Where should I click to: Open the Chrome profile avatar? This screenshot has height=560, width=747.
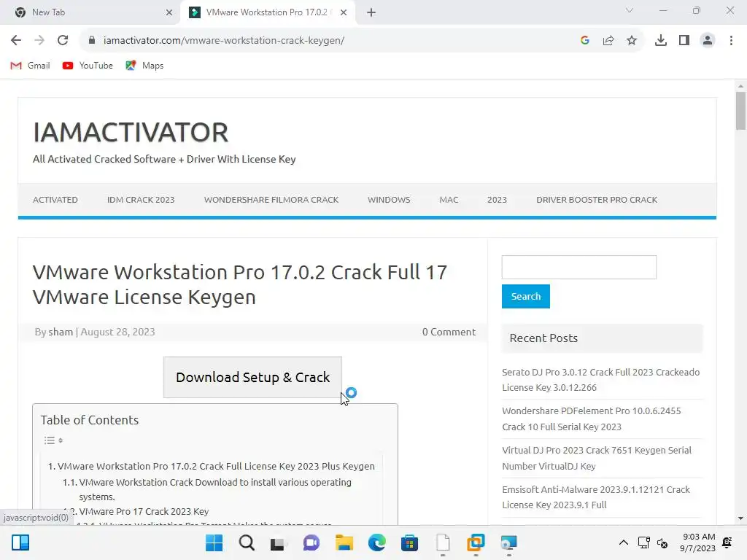pyautogui.click(x=708, y=41)
